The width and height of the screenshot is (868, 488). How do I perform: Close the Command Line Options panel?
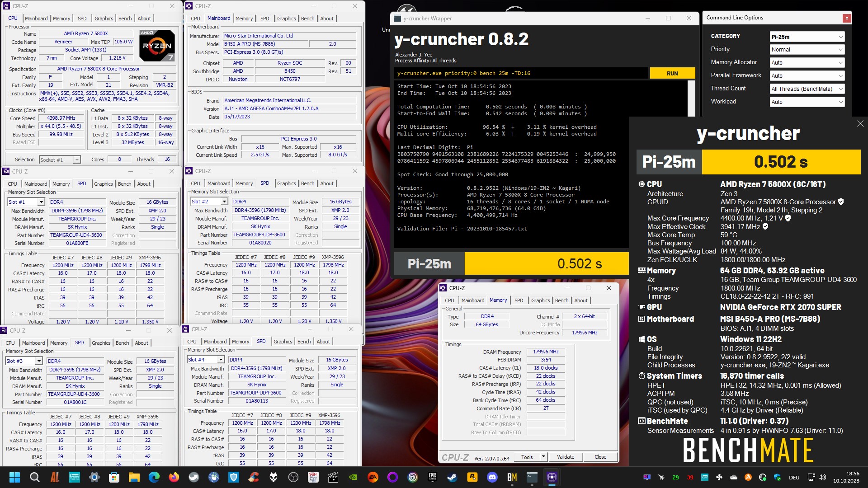tap(847, 18)
